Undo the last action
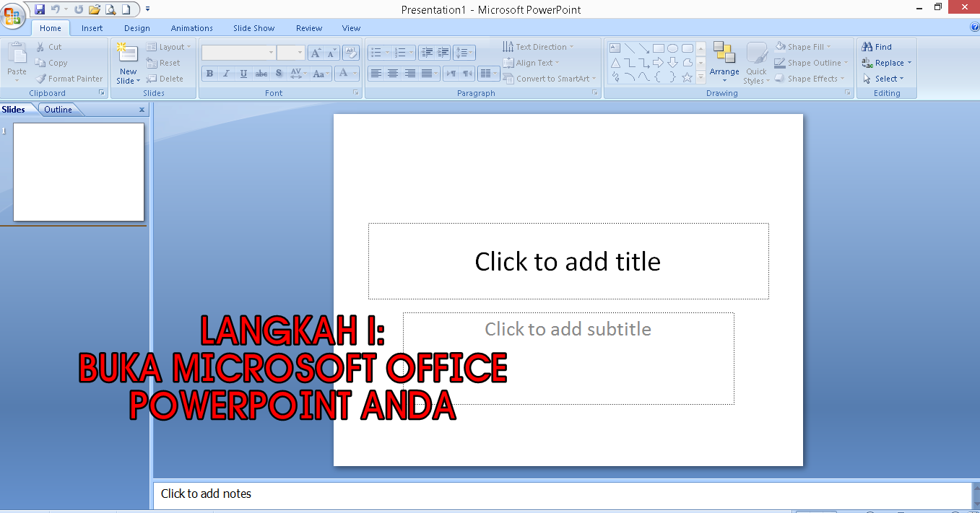Screen dimensions: 980x513 (55, 9)
